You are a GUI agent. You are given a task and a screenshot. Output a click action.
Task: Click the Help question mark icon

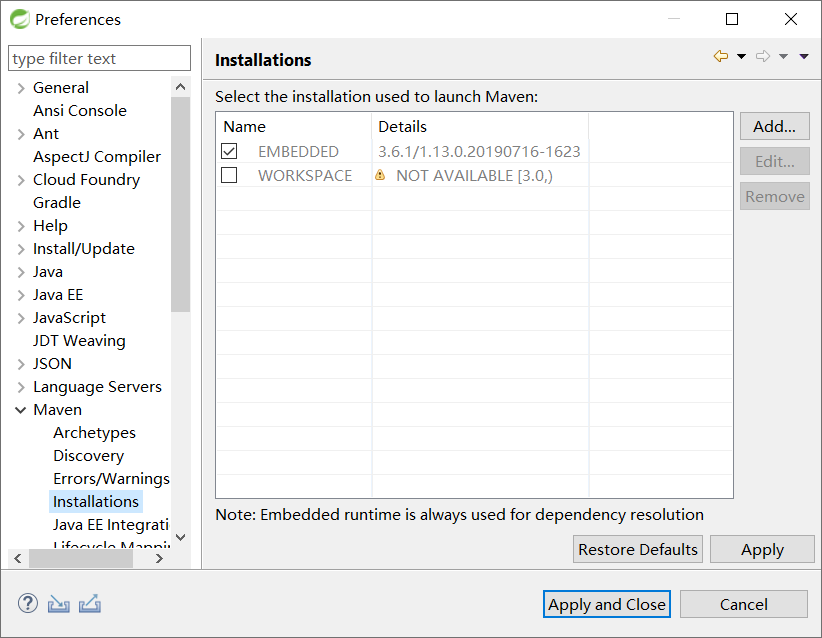(28, 603)
